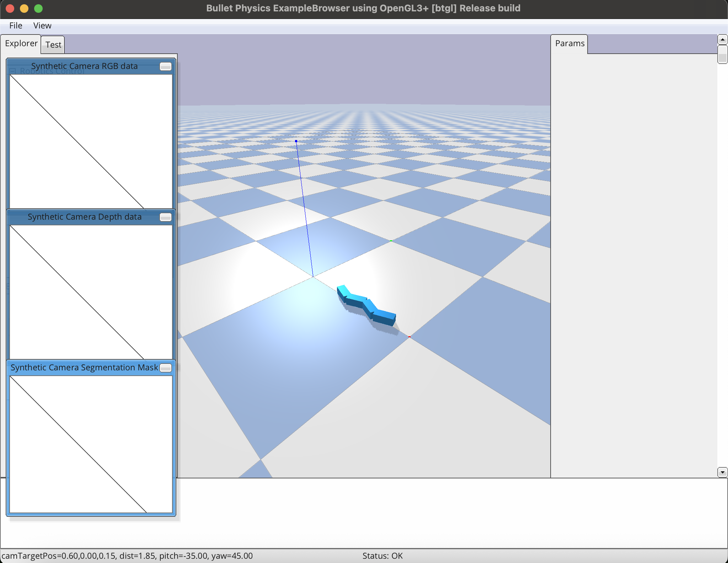Switch to the Test tab
Image resolution: width=728 pixels, height=563 pixels.
[53, 44]
